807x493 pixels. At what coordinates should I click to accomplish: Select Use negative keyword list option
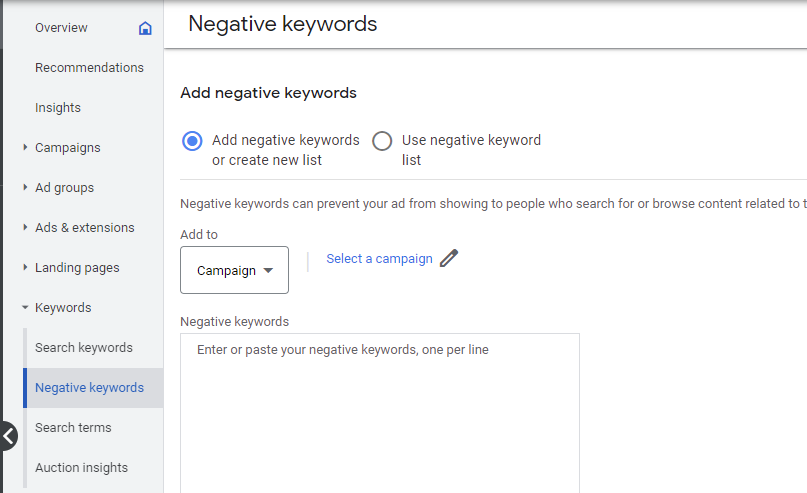click(x=382, y=141)
